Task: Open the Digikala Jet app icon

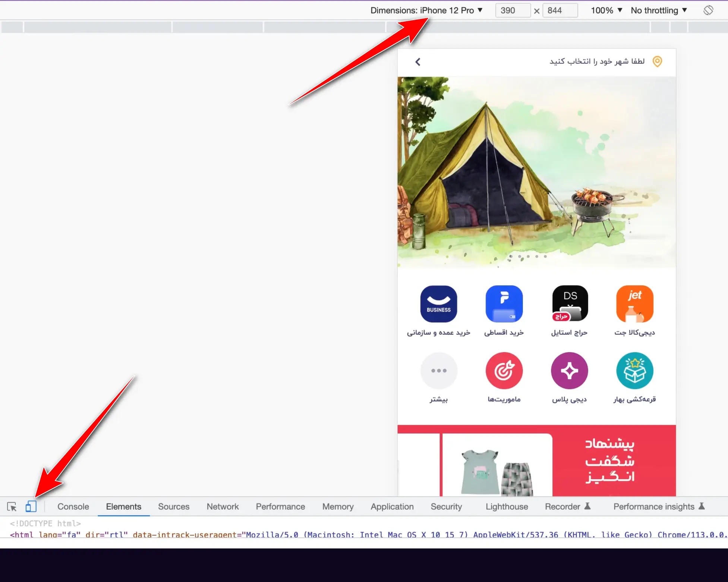Action: [634, 304]
